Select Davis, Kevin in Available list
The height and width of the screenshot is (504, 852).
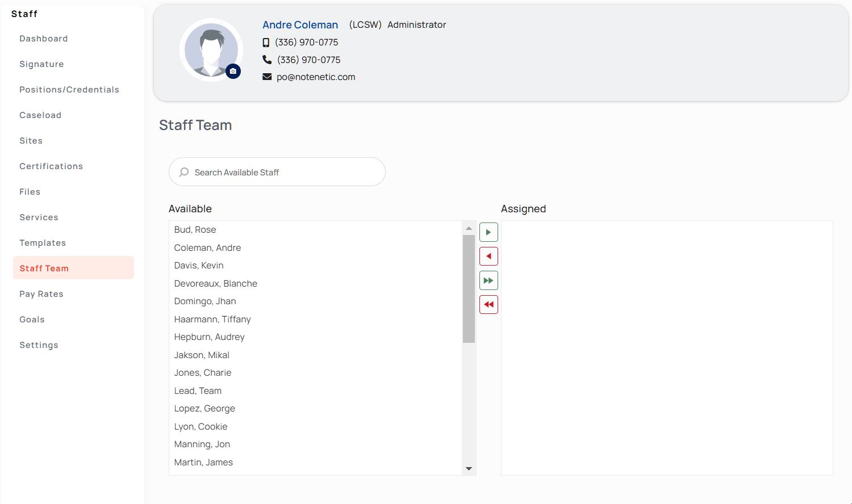[316, 266]
